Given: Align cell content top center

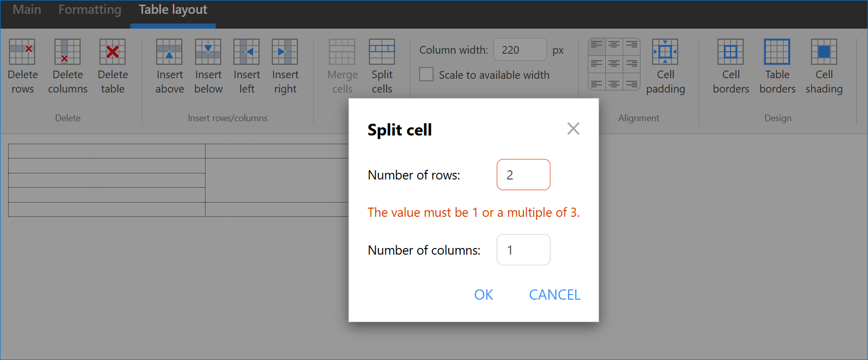Looking at the screenshot, I should click(x=614, y=46).
